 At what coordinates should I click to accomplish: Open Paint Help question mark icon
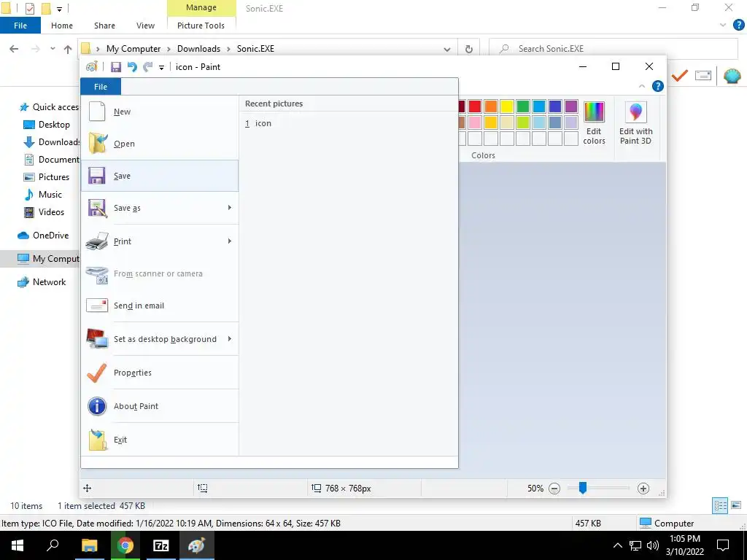click(658, 86)
